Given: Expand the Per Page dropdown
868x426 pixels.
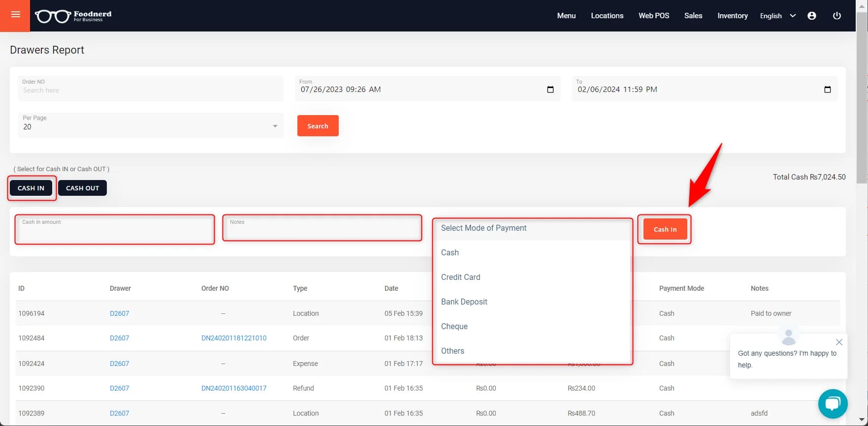Looking at the screenshot, I should 151,125.
